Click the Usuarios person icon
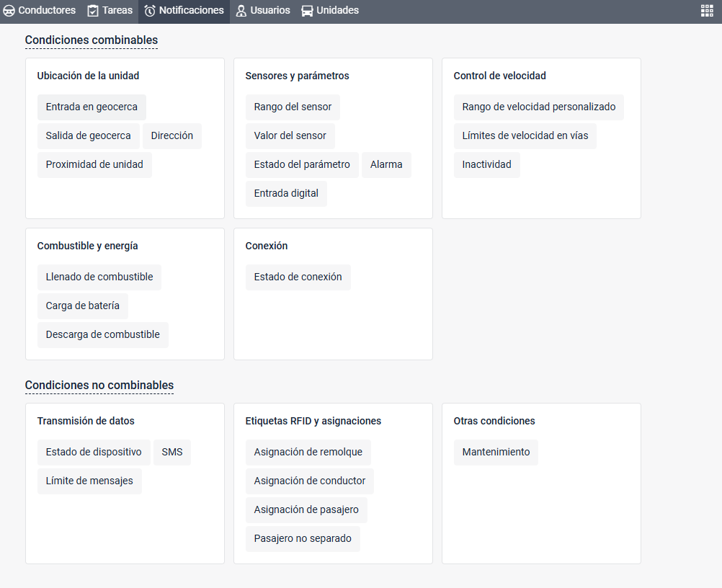The width and height of the screenshot is (722, 588). (241, 11)
